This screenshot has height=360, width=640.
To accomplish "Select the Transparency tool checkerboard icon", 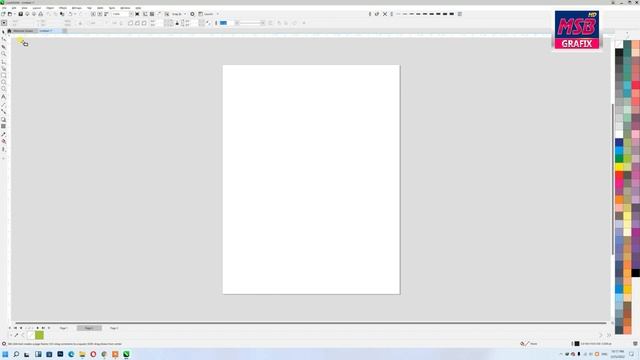I will (4, 127).
